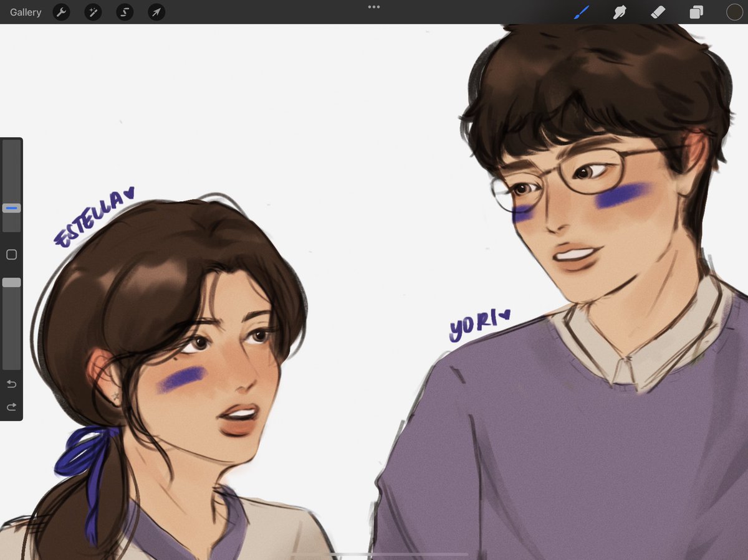Open the Layers panel
The image size is (748, 560).
[696, 12]
